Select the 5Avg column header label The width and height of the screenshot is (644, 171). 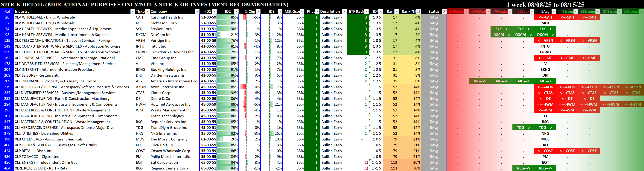545,11
